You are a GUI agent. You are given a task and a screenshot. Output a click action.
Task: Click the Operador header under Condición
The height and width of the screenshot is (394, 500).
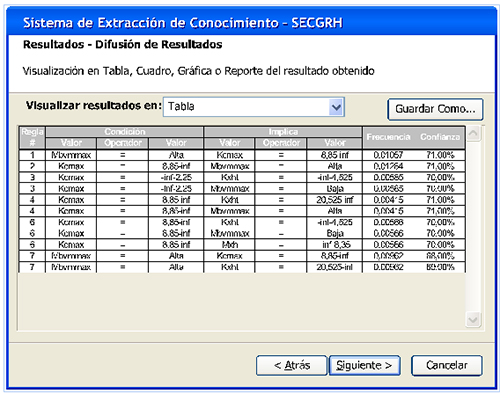coord(123,143)
